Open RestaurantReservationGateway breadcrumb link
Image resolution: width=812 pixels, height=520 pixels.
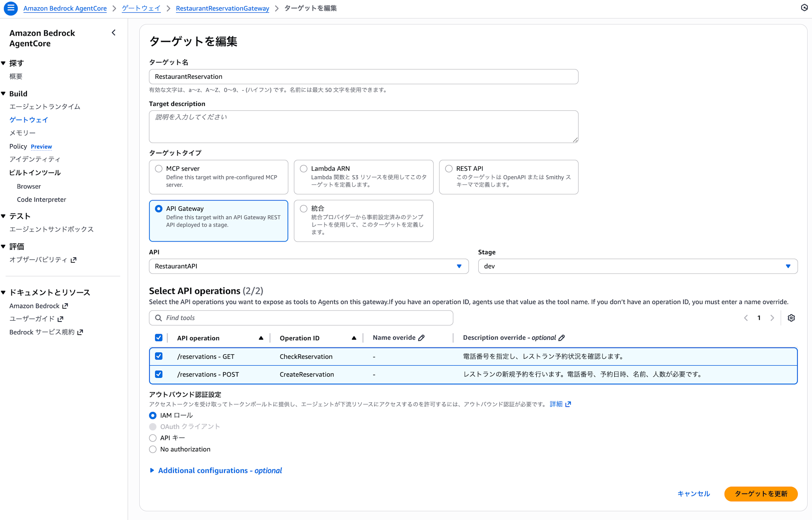point(222,8)
